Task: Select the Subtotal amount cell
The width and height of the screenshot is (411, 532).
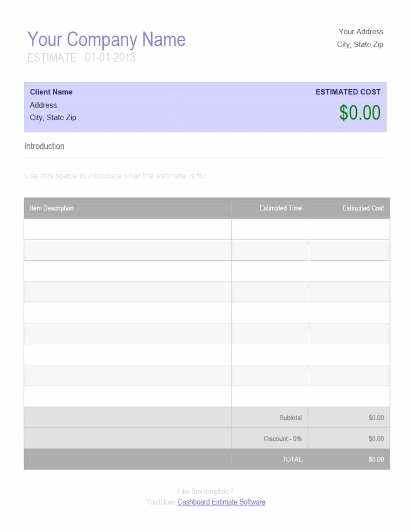Action: pyautogui.click(x=349, y=418)
